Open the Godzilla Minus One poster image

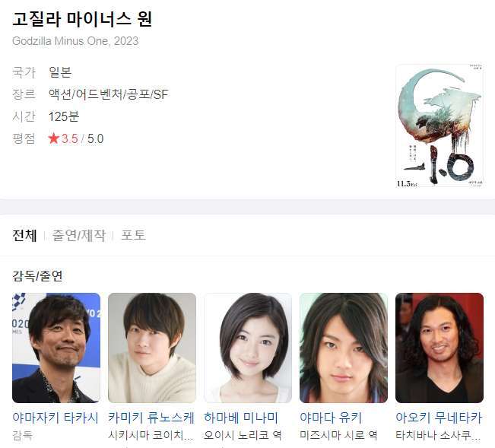[439, 126]
